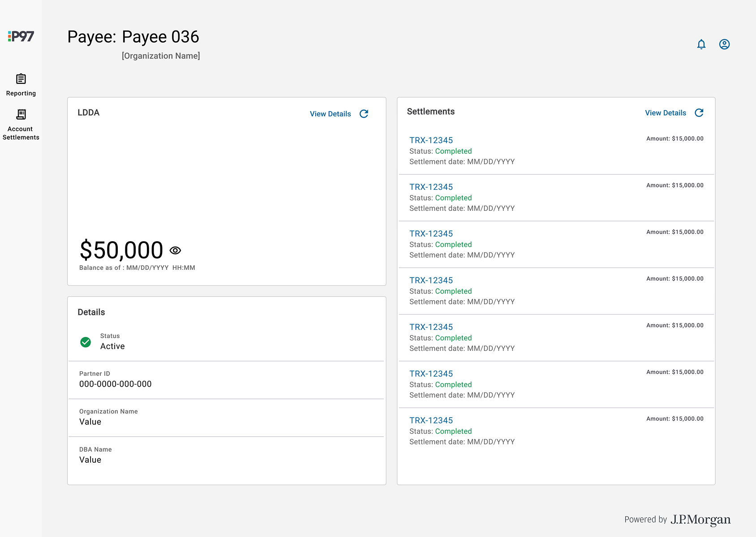Open the first TRX-12345 settlement link
This screenshot has height=537, width=756.
[x=431, y=141]
